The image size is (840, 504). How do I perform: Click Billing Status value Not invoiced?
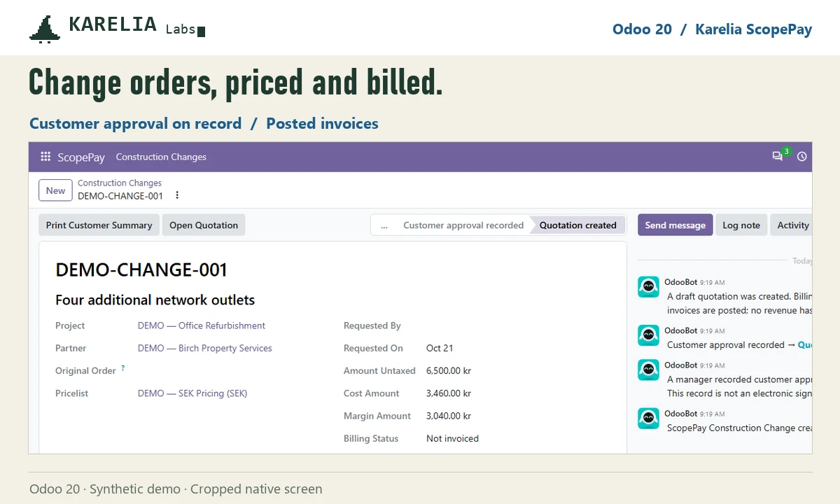click(453, 439)
